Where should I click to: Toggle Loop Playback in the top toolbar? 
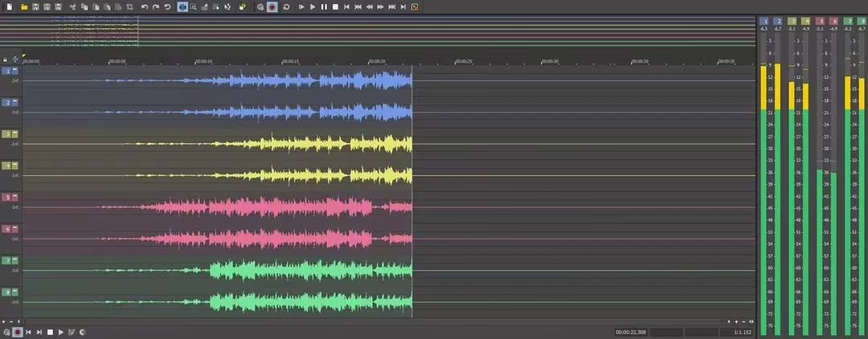[x=286, y=6]
